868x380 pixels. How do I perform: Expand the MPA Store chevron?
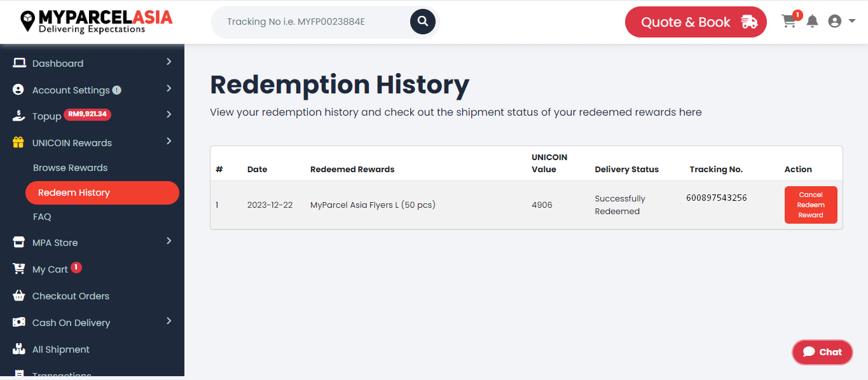click(169, 241)
